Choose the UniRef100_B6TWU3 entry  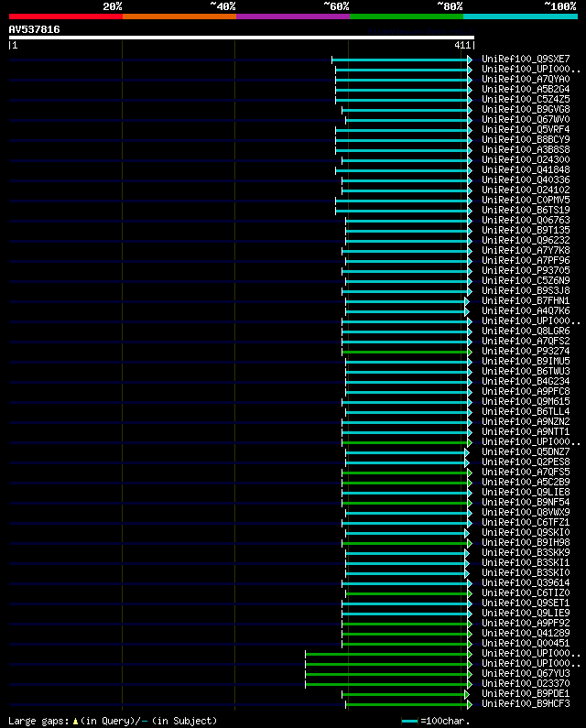click(526, 372)
